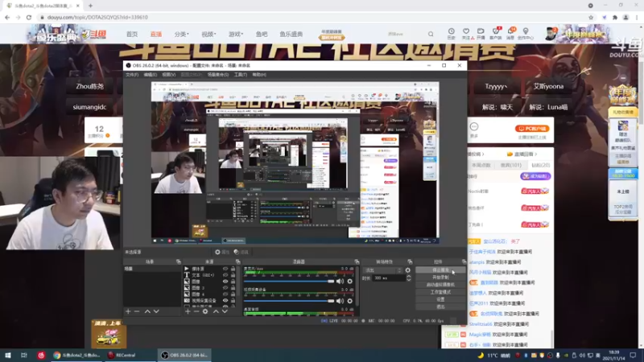Move scene down with the arrow
Image resolution: width=644 pixels, height=362 pixels.
[156, 311]
